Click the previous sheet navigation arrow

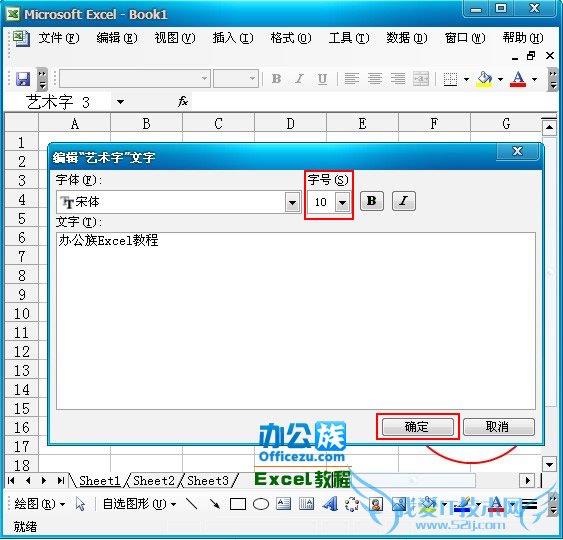click(x=28, y=480)
